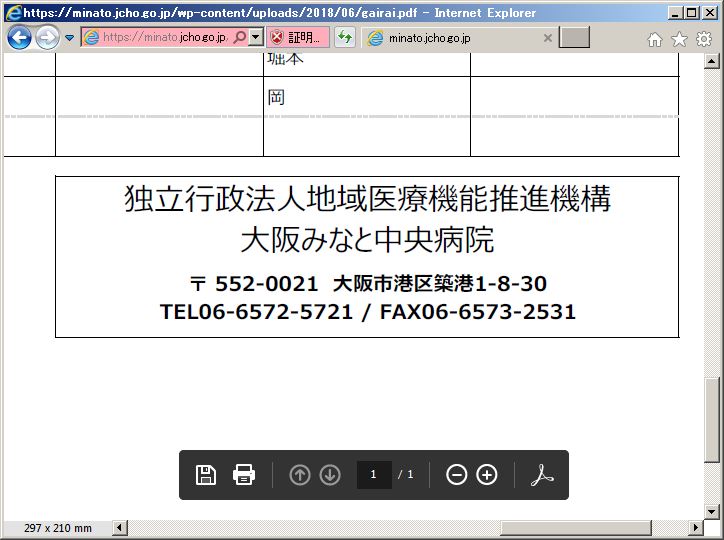The width and height of the screenshot is (724, 540).
Task: Minimize the Internet Explorer window
Action: tap(675, 12)
